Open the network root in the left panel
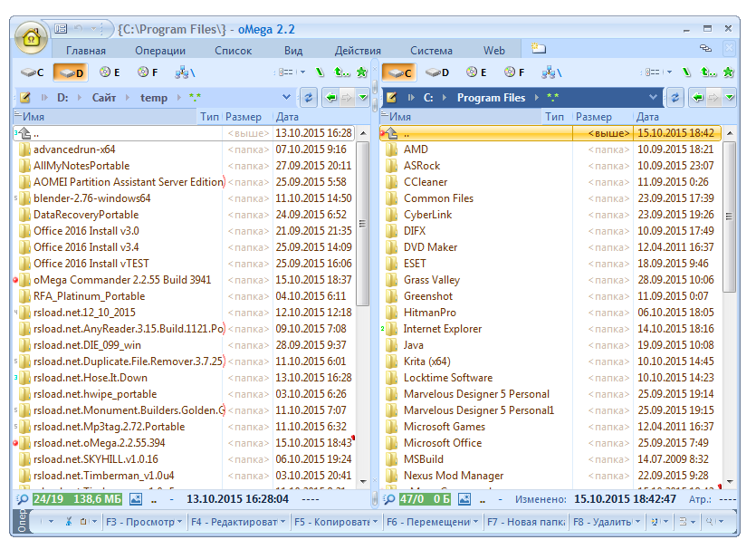This screenshot has height=559, width=756. pyautogui.click(x=184, y=72)
